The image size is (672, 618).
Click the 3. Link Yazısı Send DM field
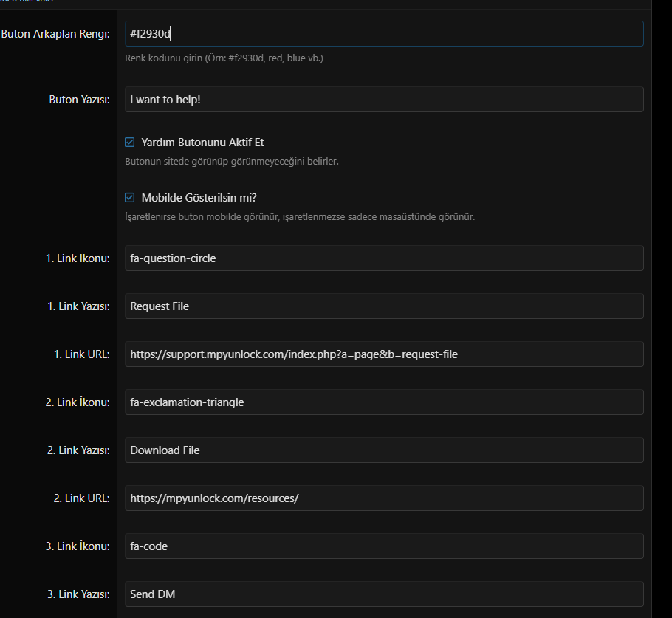384,594
